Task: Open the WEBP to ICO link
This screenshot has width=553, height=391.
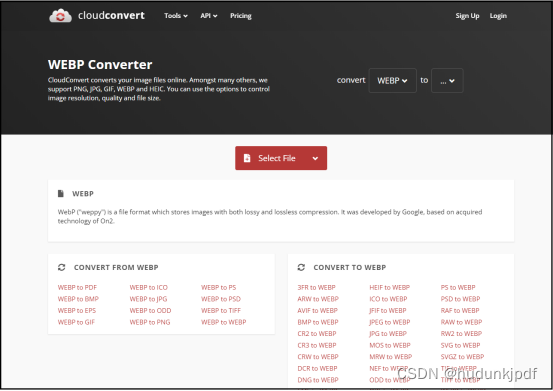Action: click(x=149, y=288)
